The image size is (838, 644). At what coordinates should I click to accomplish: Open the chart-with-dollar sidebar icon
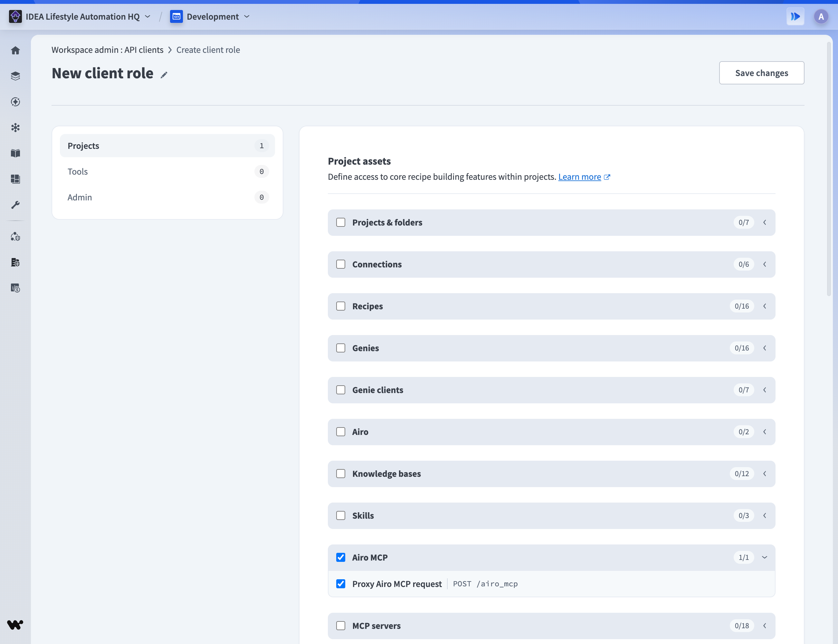point(15,288)
